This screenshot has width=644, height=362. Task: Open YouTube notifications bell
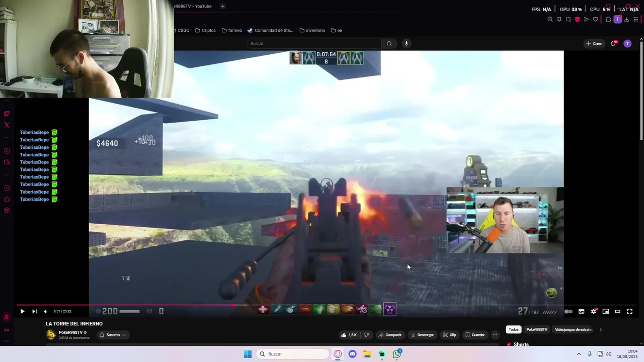tap(613, 44)
